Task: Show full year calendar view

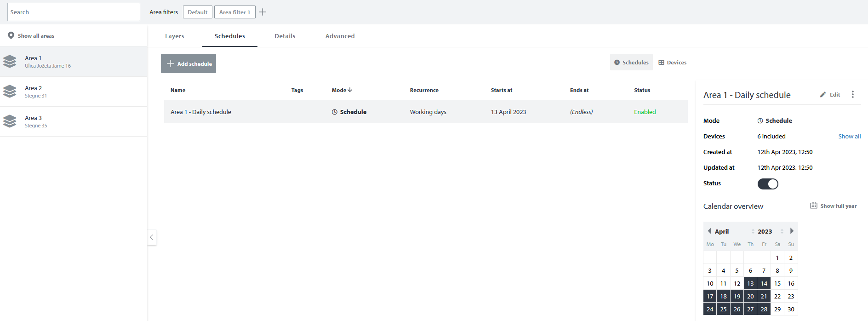Action: pos(833,206)
